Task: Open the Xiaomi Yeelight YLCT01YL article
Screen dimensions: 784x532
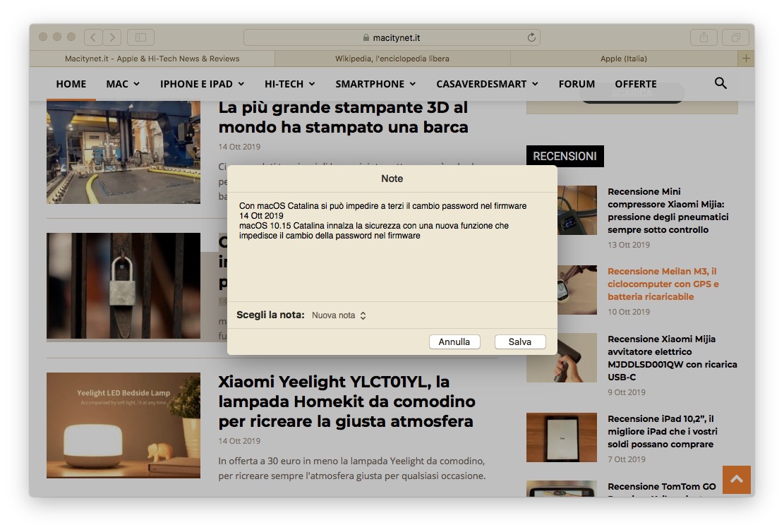Action: [x=346, y=401]
